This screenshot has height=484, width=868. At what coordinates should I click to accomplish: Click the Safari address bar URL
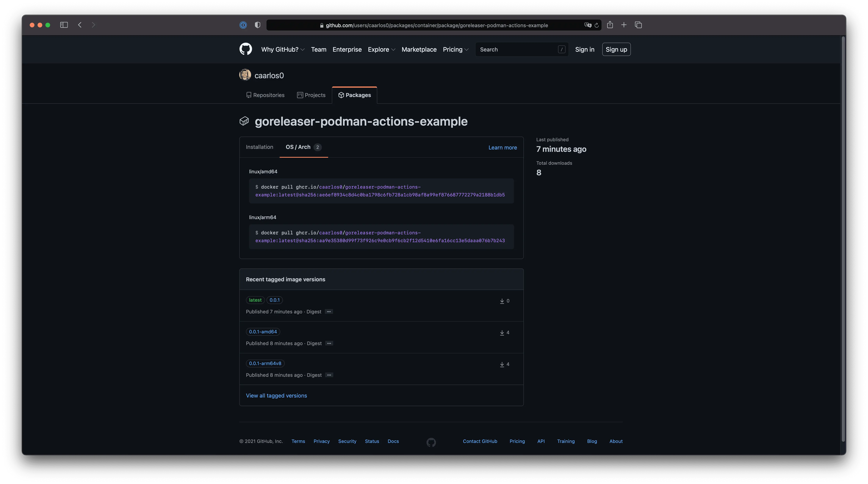point(434,25)
